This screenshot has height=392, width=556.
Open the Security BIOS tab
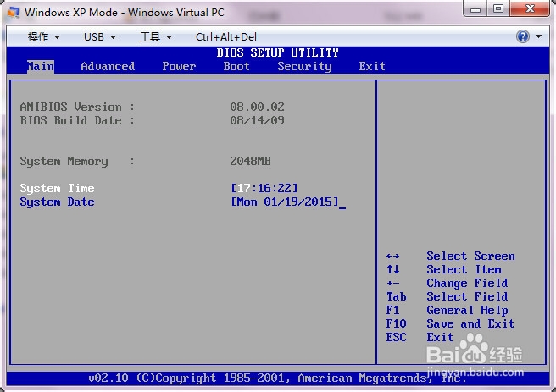point(304,66)
